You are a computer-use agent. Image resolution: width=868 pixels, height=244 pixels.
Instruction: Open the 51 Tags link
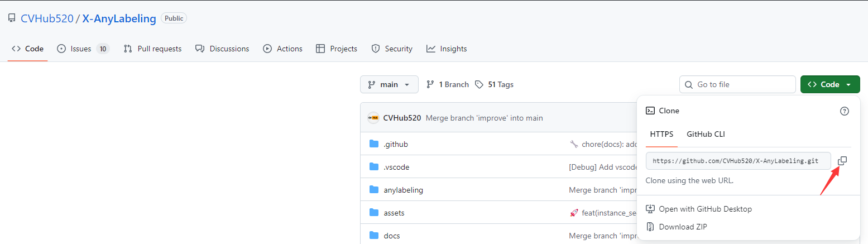[x=494, y=84]
